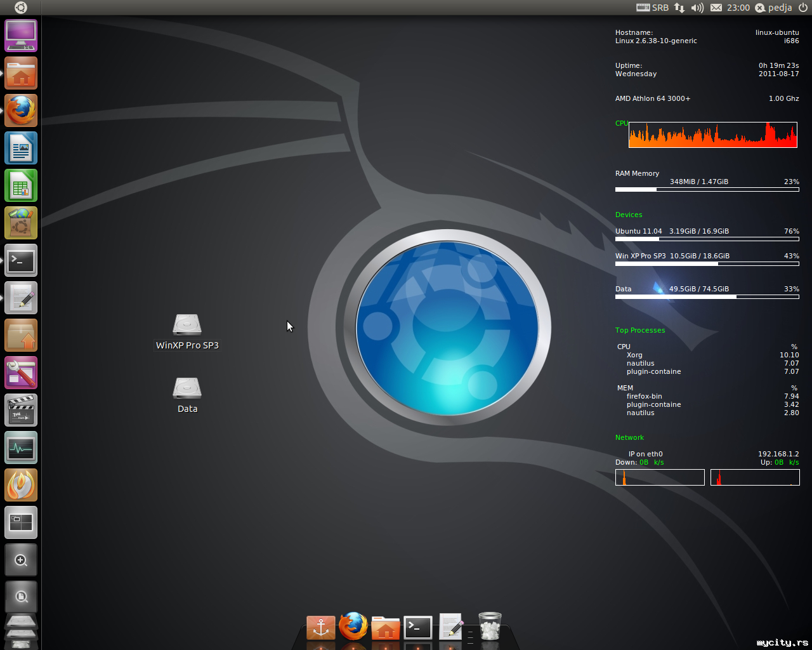Viewport: 812px width, 650px height.
Task: Open Ubuntu Software Center in launcher
Action: coord(21,223)
